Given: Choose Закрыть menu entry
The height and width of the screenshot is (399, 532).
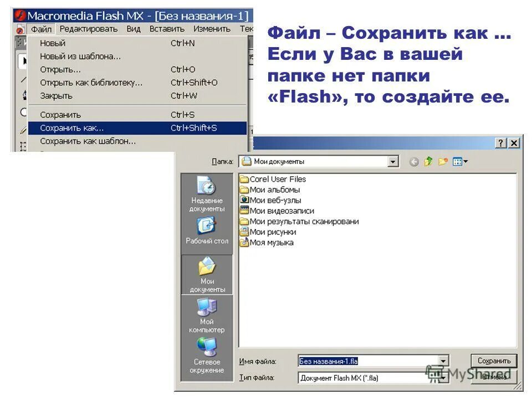Looking at the screenshot, I should click(137, 96).
